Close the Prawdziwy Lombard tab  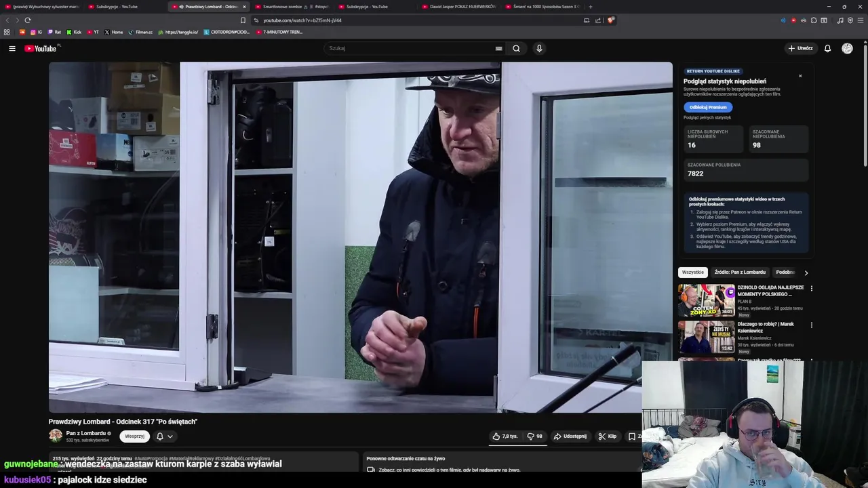tap(244, 7)
